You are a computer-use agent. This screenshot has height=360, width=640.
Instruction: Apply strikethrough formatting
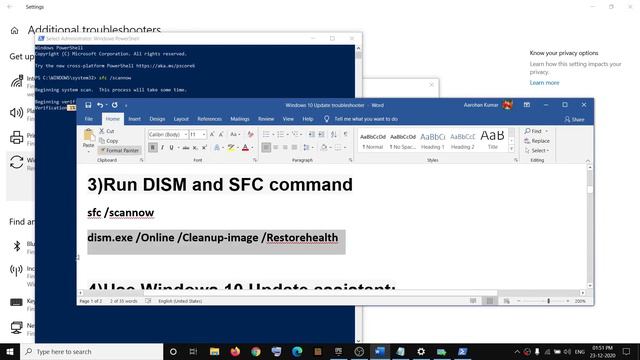[x=186, y=147]
